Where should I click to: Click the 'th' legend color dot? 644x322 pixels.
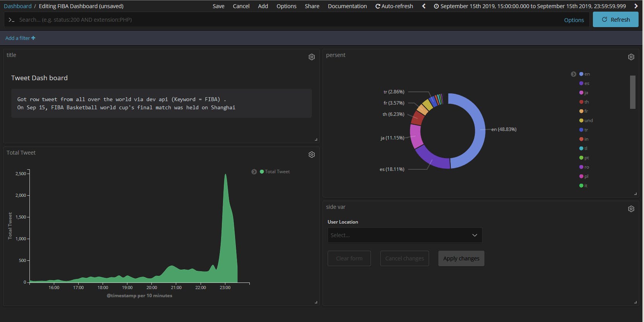[x=581, y=102]
